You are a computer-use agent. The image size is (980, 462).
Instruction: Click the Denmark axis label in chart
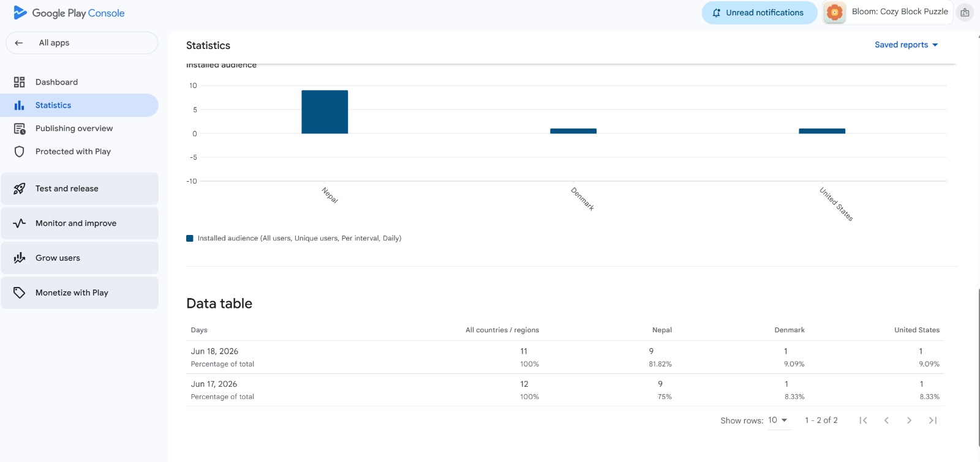(582, 199)
